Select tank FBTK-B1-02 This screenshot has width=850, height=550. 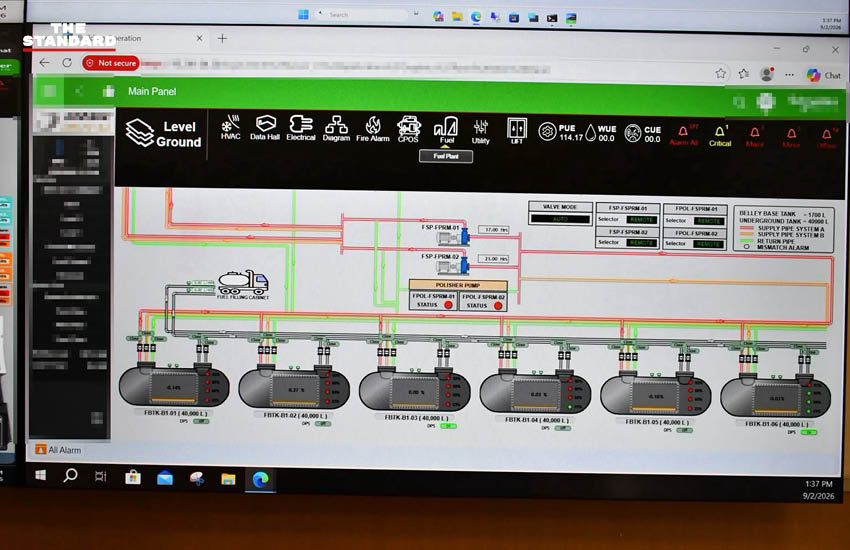click(x=294, y=388)
